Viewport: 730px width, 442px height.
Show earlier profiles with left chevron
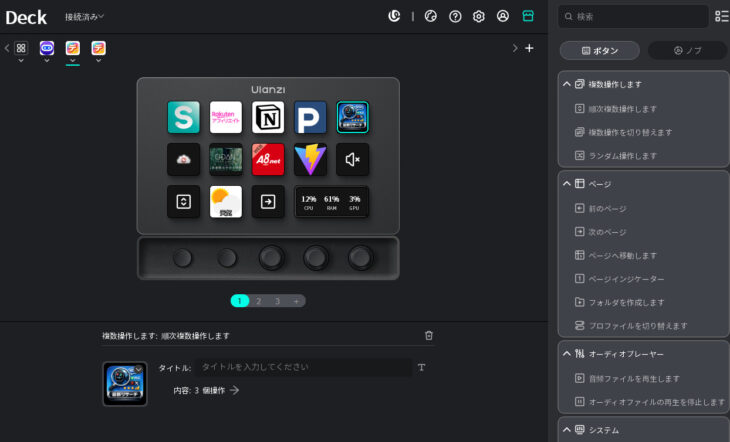tap(7, 48)
